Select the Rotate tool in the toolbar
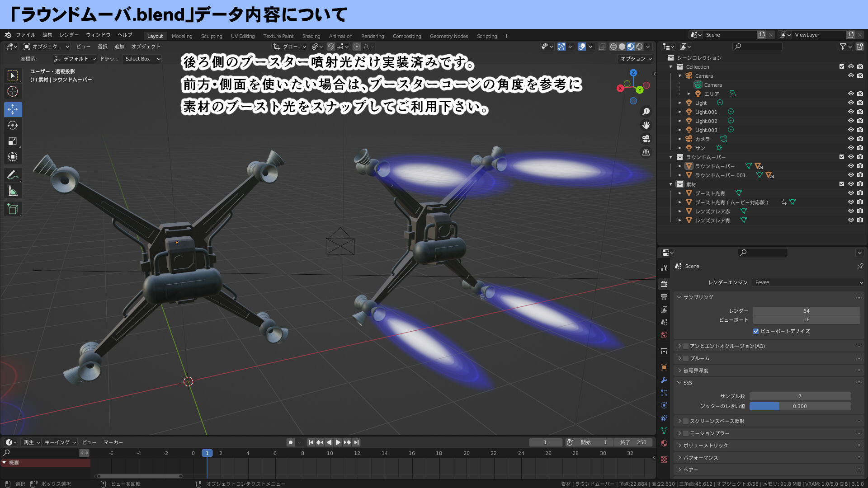The width and height of the screenshot is (868, 488). [x=13, y=125]
